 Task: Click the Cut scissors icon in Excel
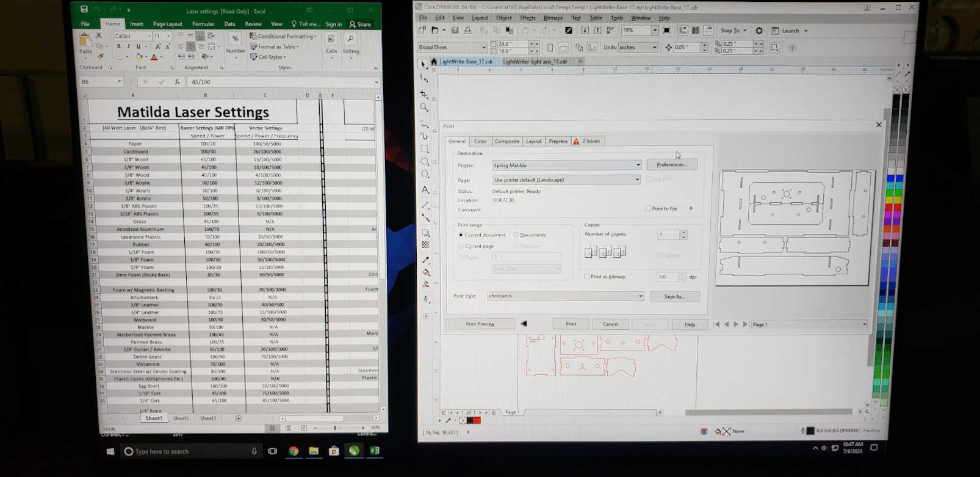[x=99, y=36]
